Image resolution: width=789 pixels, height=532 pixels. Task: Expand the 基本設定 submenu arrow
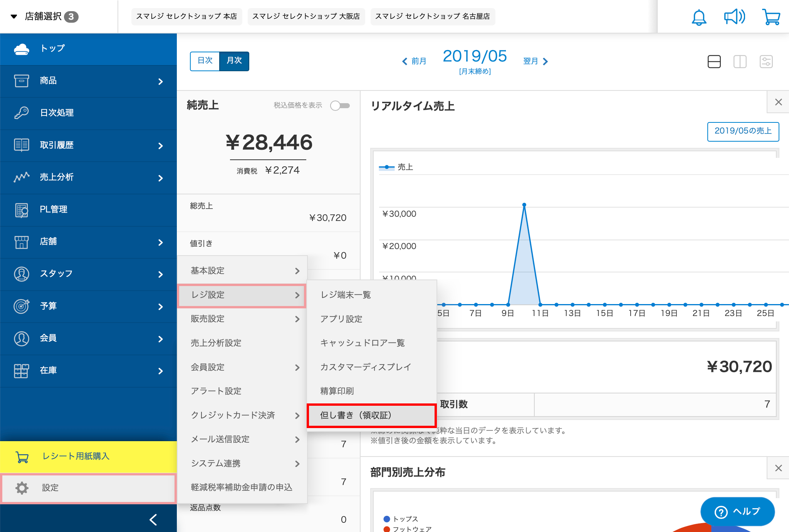pos(297,271)
